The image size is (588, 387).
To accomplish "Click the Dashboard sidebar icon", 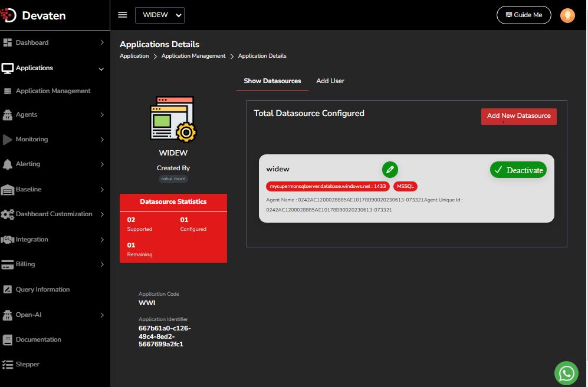I will pos(7,43).
